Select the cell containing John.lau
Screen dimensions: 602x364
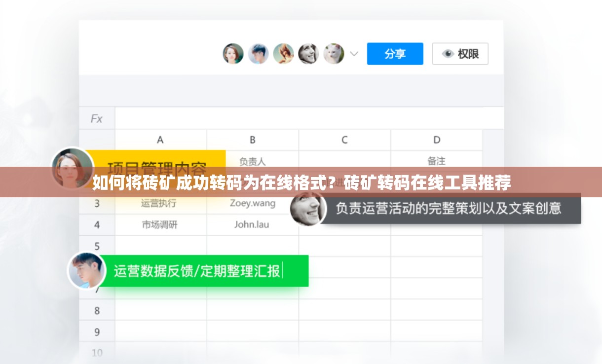click(x=253, y=224)
